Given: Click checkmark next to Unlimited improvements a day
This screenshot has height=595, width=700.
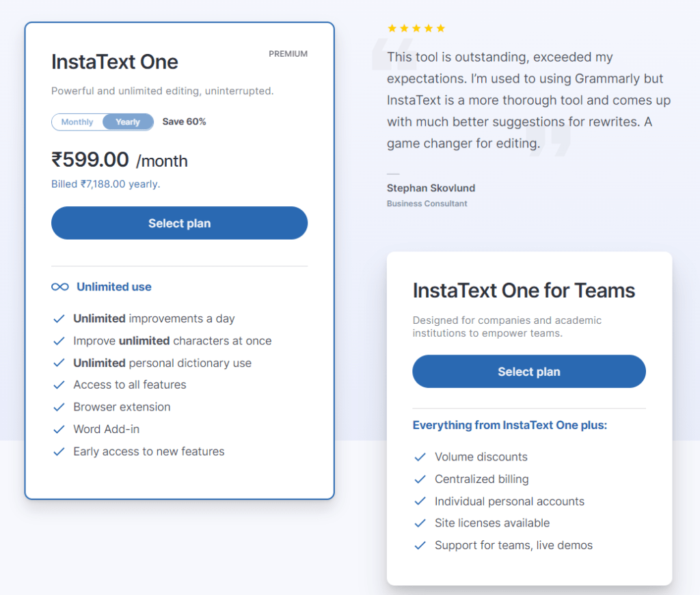Looking at the screenshot, I should coord(59,318).
